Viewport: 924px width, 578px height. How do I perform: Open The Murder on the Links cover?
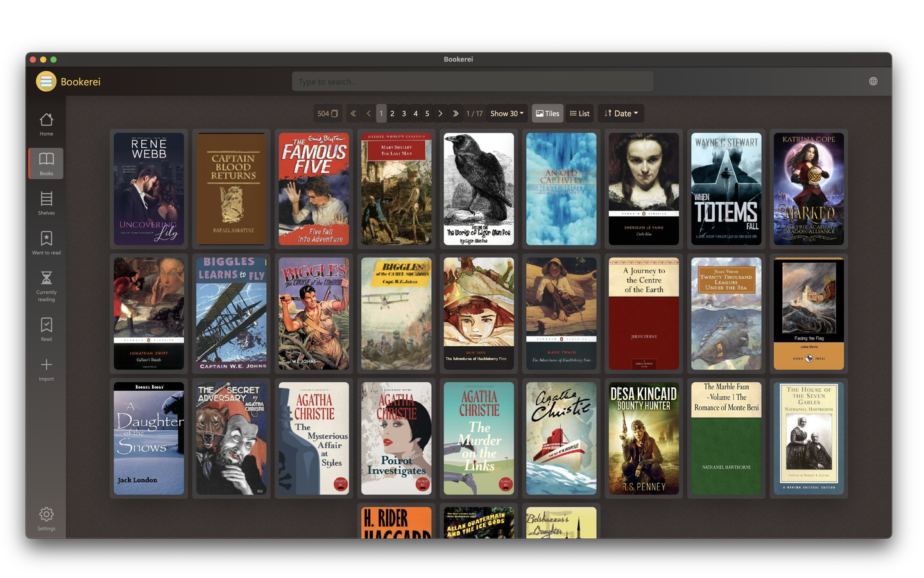pos(479,438)
